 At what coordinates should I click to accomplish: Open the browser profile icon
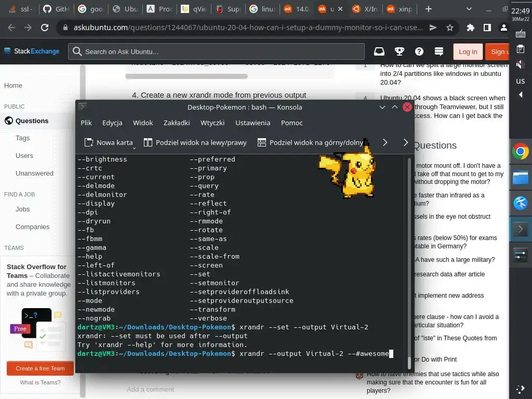coord(504,28)
